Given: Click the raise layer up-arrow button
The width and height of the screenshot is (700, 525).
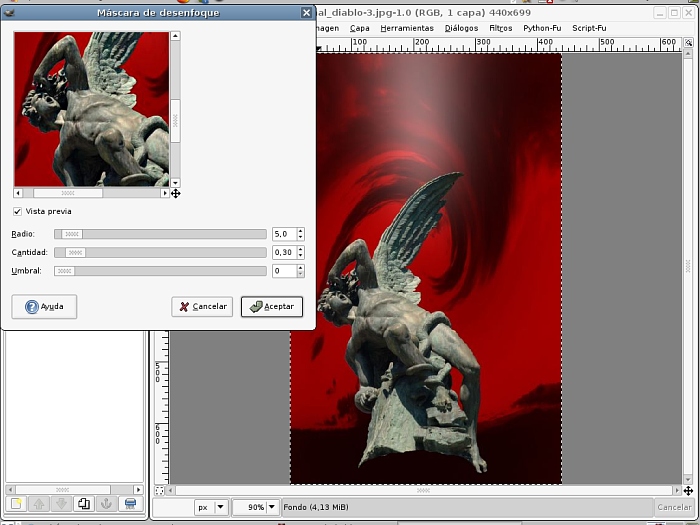Looking at the screenshot, I should click(39, 504).
